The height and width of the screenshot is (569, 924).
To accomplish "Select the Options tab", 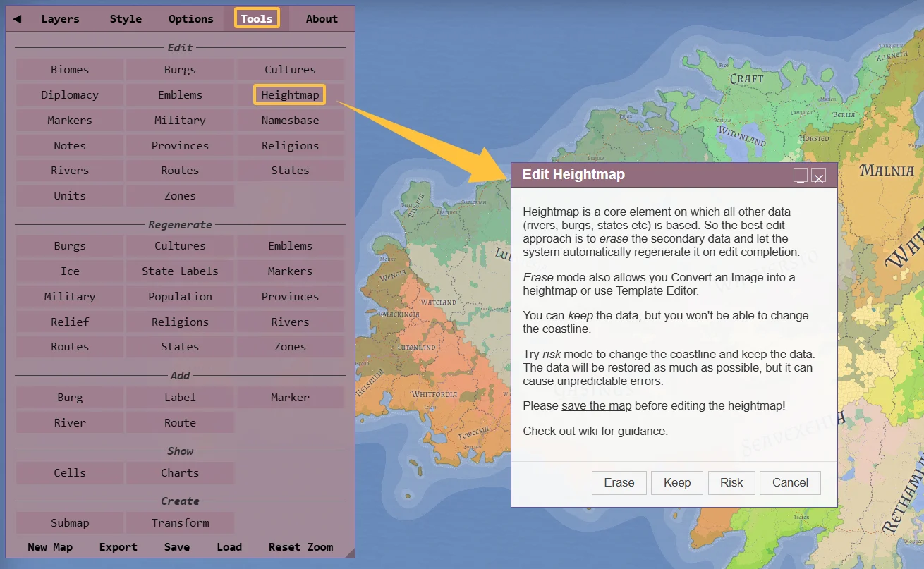I will coord(190,19).
